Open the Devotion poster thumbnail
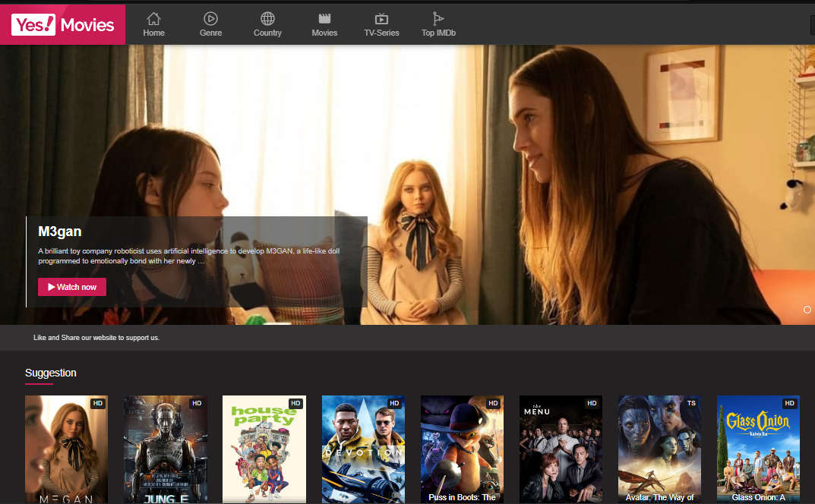Viewport: 815px width, 504px height. [363, 449]
